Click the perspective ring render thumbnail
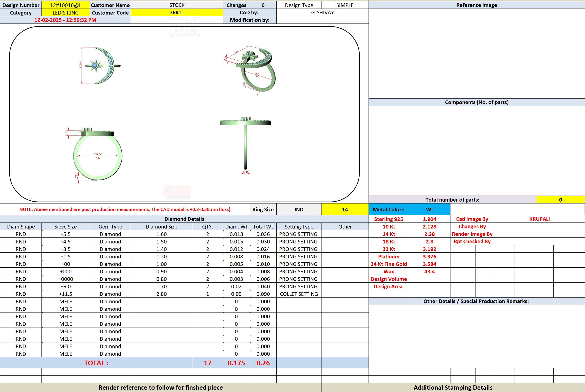The height and width of the screenshot is (392, 585). pyautogui.click(x=250, y=70)
